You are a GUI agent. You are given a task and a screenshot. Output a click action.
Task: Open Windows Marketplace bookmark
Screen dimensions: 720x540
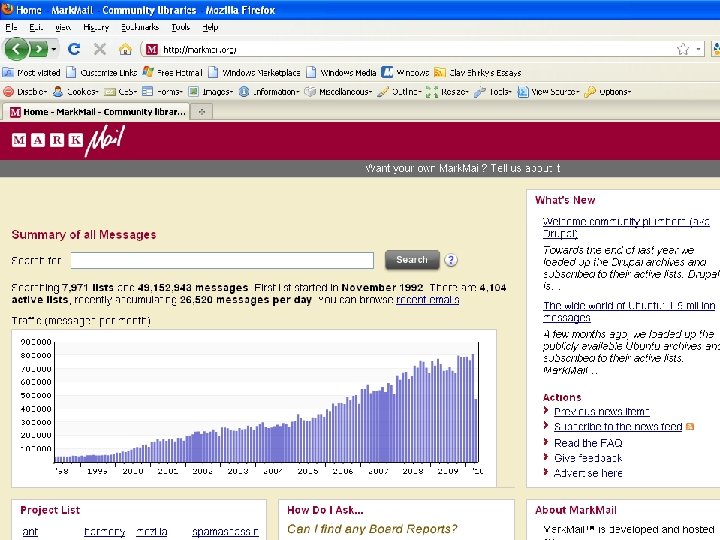click(x=254, y=73)
